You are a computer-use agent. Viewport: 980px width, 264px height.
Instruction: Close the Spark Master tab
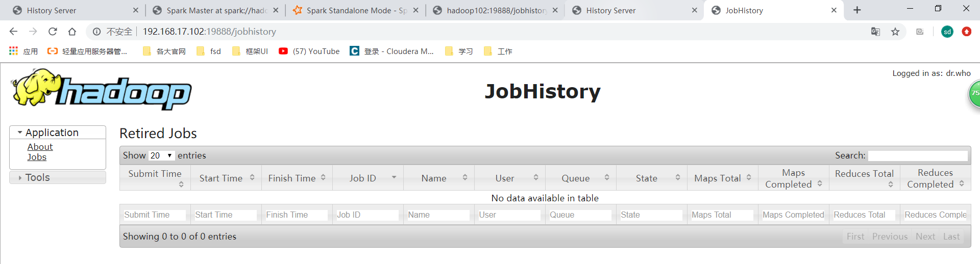[x=276, y=10]
